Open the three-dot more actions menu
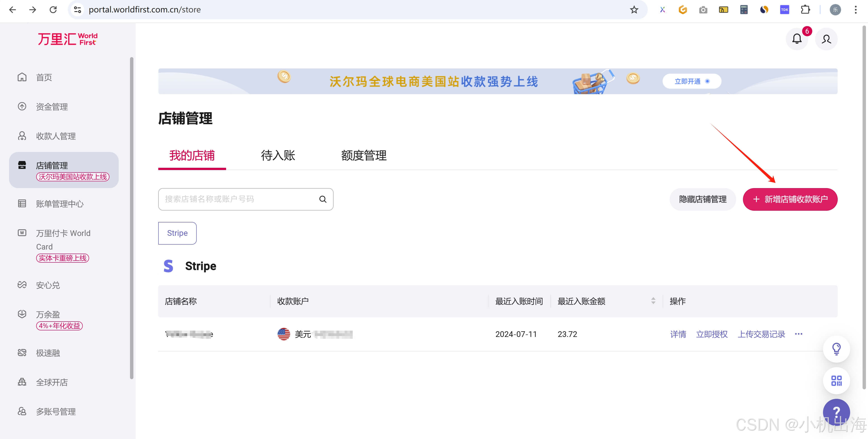868x439 pixels. click(x=798, y=334)
